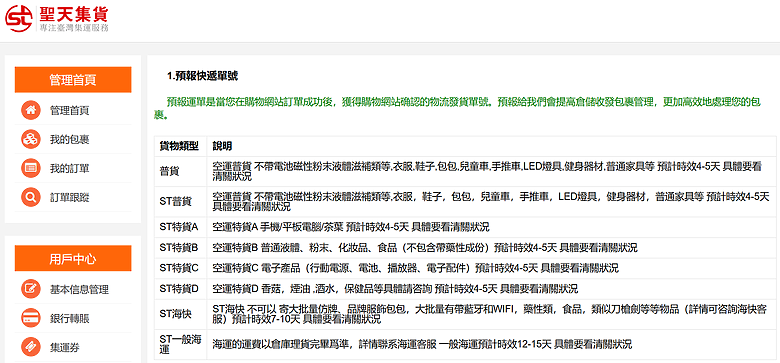780x363 pixels.
Task: Click the card icon beside 銀行轉賬
Action: click(31, 318)
